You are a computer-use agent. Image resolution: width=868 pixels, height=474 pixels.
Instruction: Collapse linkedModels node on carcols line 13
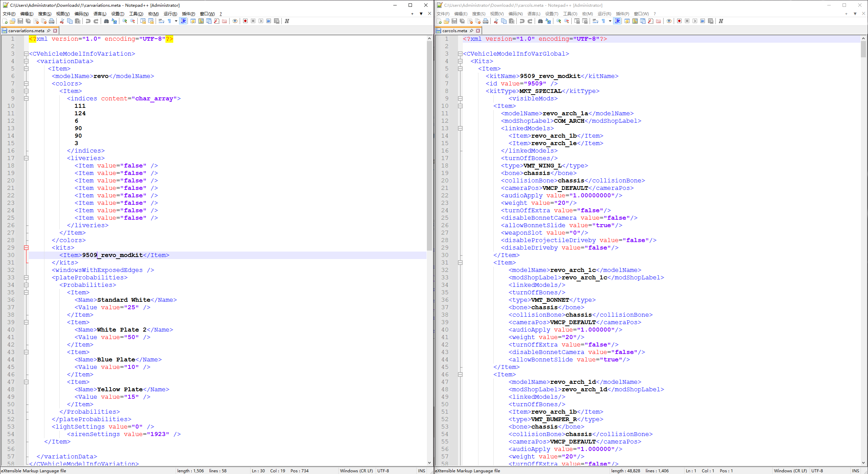tap(460, 128)
